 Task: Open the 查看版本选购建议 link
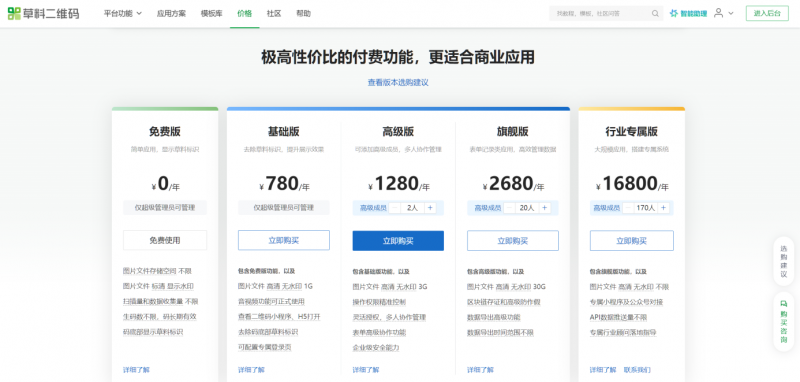click(x=398, y=83)
